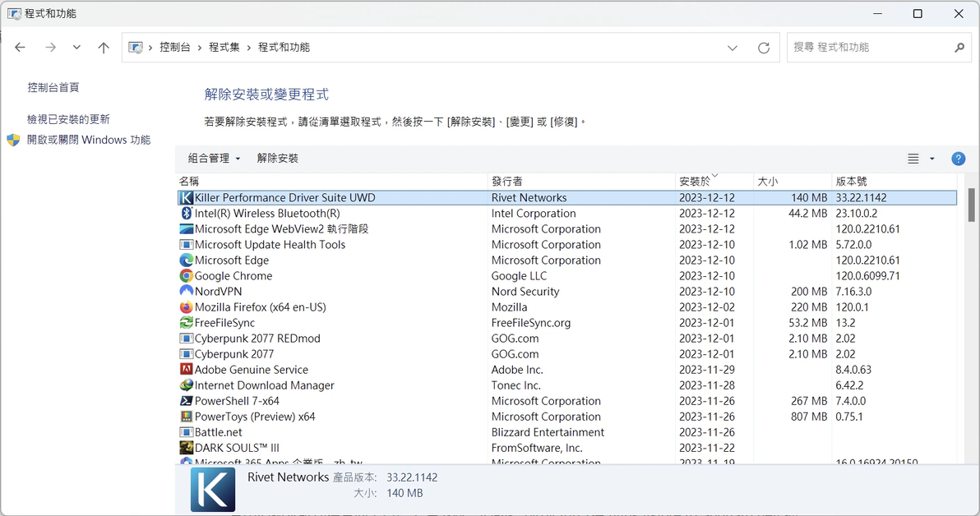Click the Refresh icon in address bar
This screenshot has height=516, width=980.
pyautogui.click(x=763, y=48)
